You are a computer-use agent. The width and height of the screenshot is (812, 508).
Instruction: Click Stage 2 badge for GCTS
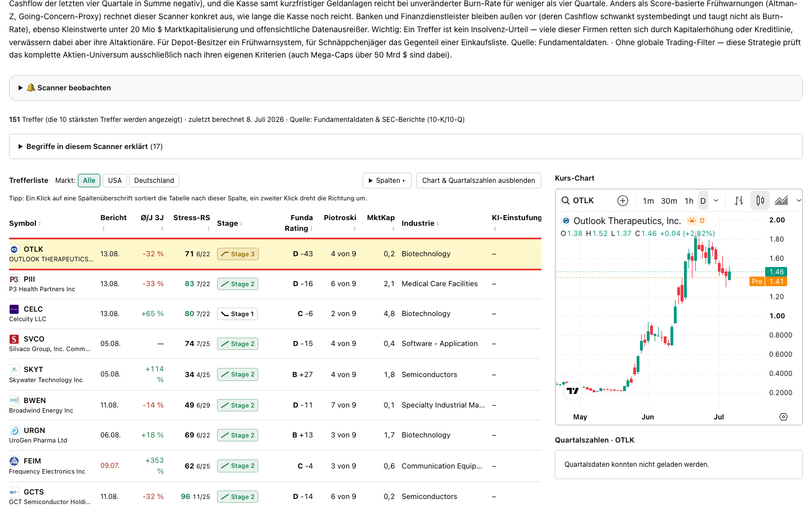[x=237, y=497]
